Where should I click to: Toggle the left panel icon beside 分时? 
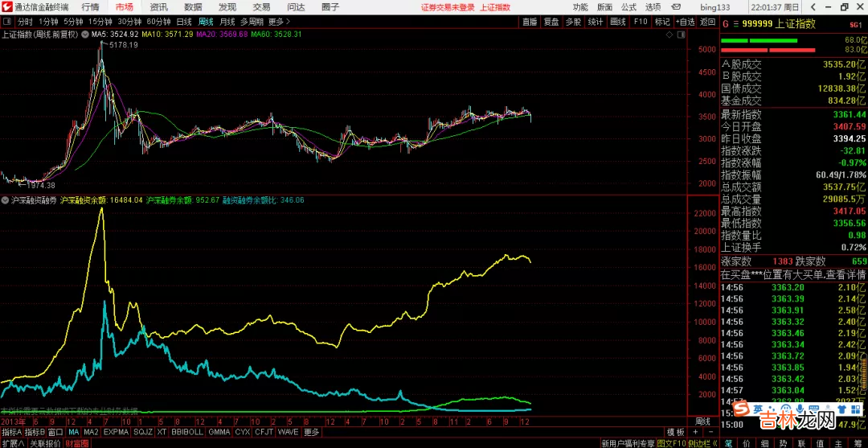(7, 22)
